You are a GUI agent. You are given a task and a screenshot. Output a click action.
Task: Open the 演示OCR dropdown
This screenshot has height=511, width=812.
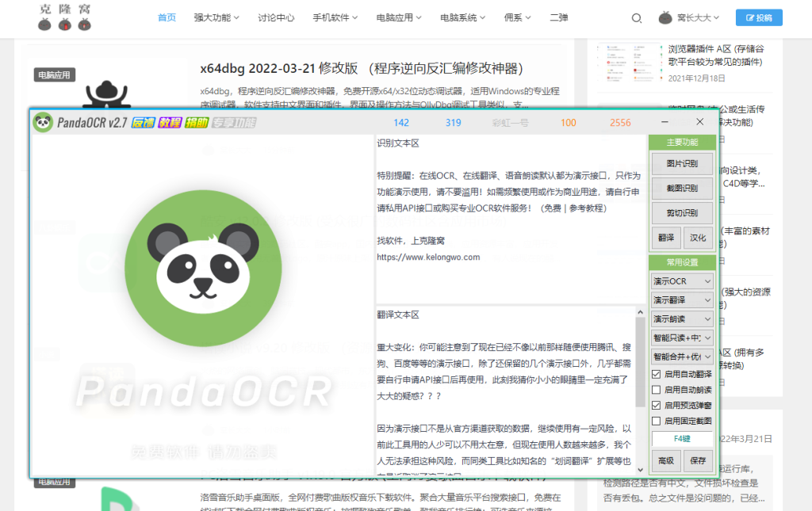pyautogui.click(x=682, y=280)
